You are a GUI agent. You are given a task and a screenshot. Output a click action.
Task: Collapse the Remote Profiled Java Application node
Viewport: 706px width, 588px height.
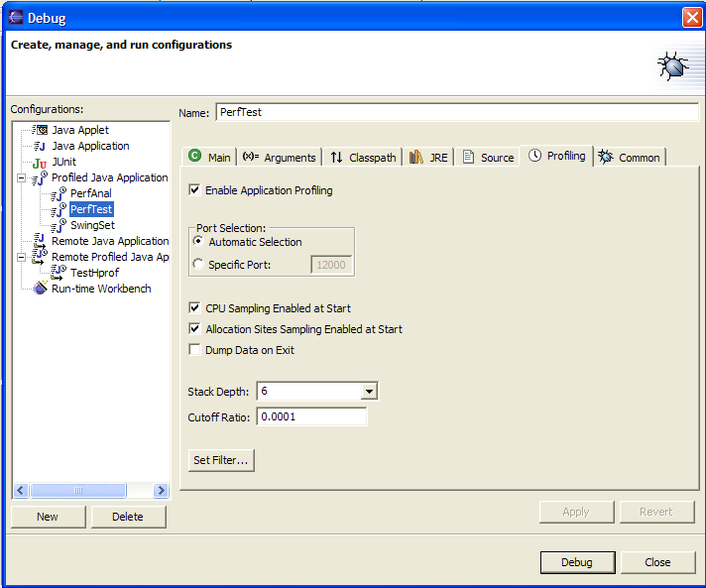click(21, 257)
